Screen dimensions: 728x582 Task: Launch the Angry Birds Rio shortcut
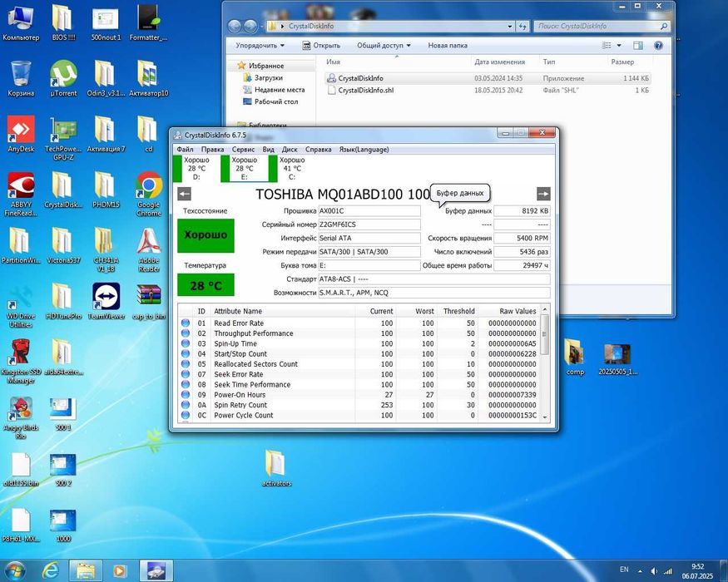tap(21, 417)
